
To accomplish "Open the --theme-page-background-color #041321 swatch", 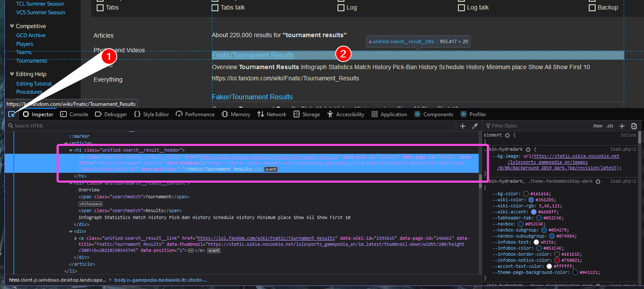I will 575,273.
